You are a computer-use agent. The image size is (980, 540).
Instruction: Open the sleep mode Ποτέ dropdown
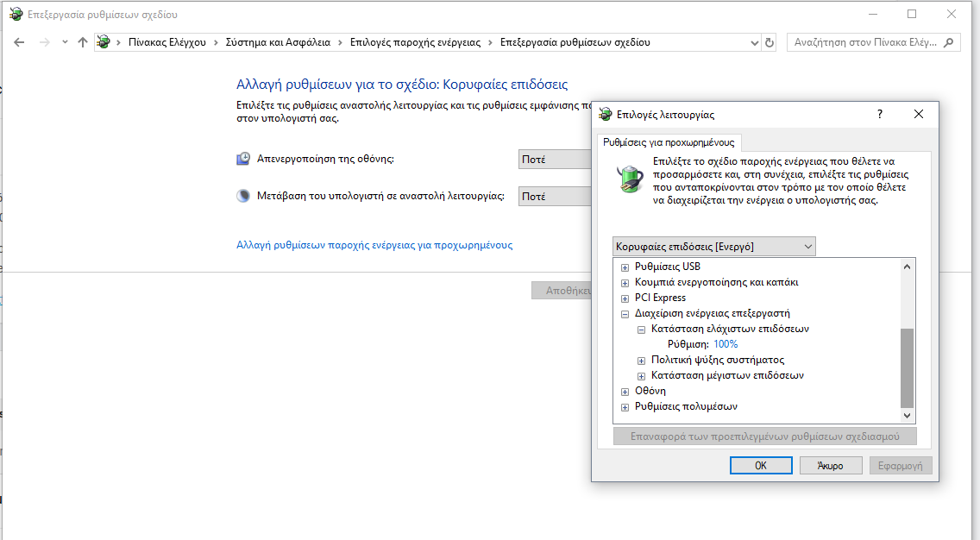tap(555, 197)
